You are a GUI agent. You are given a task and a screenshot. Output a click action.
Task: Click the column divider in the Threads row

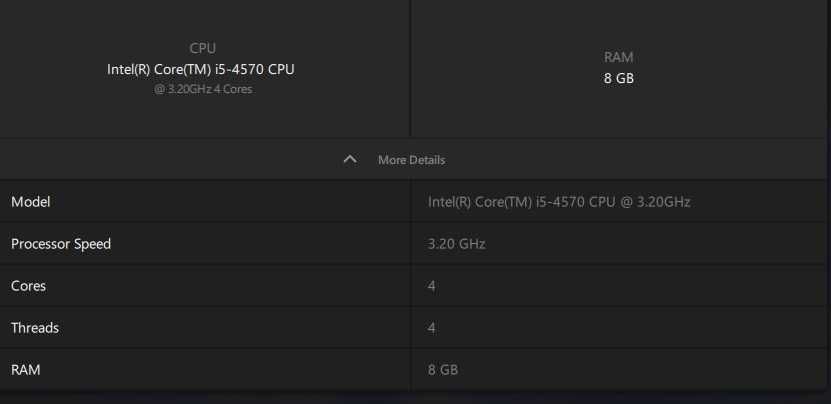[411, 328]
